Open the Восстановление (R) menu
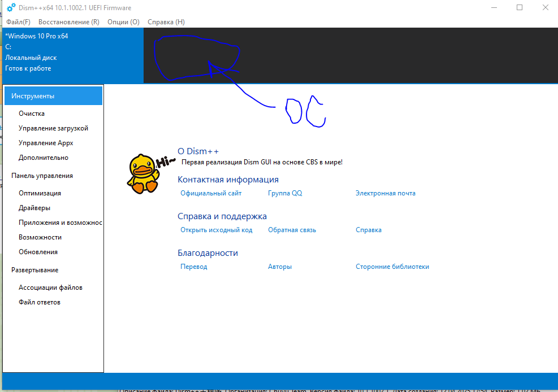This screenshot has height=392, width=558. (x=68, y=22)
